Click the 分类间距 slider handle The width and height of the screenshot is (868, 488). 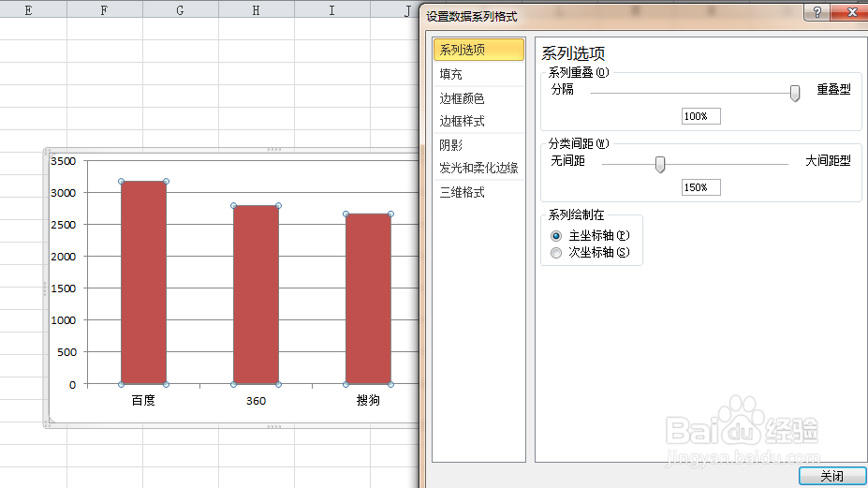point(660,164)
